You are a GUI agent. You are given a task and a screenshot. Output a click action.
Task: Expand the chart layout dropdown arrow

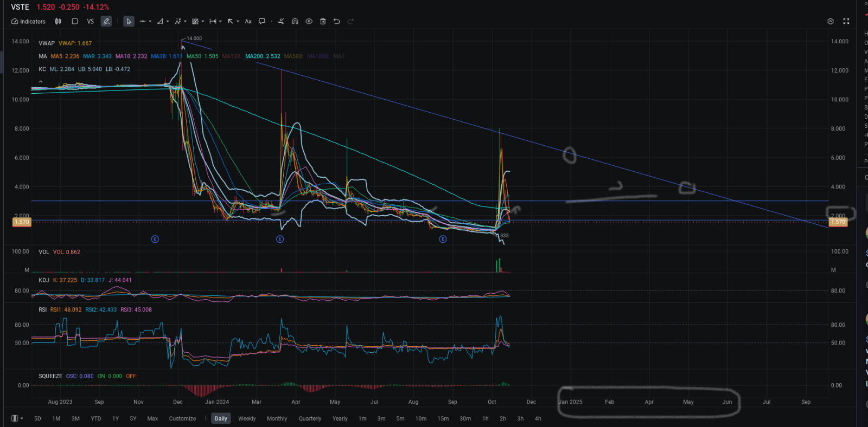click(x=22, y=418)
